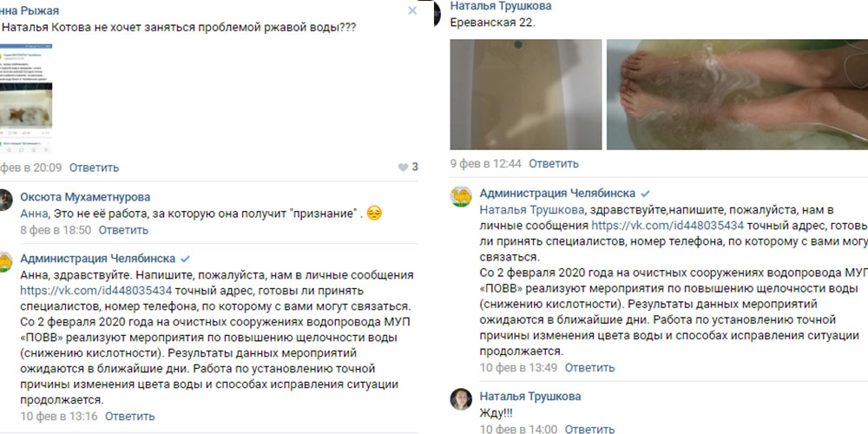
Task: Click Администрация Челябинска avatar in the right thread
Action: [461, 196]
